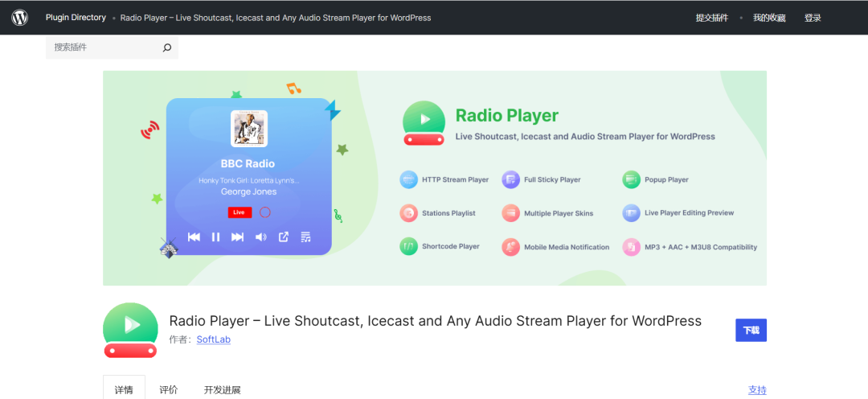Click 登录 to sign in
Screen dimensions: 868x399
point(813,18)
